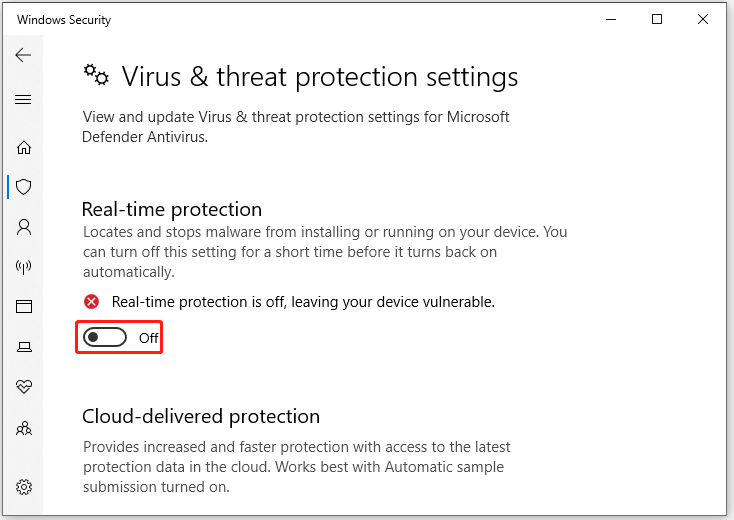Expand the hamburger navigation menu
This screenshot has height=520, width=734.
tap(24, 99)
